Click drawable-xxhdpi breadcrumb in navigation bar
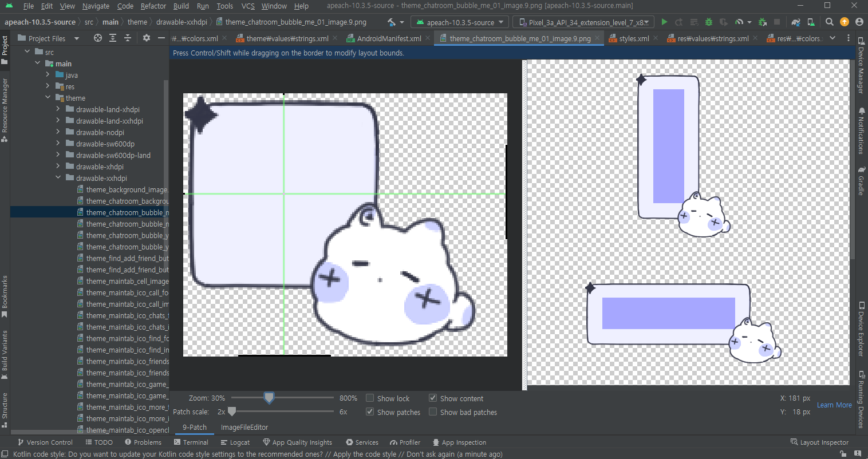This screenshot has width=868, height=459. click(x=182, y=22)
